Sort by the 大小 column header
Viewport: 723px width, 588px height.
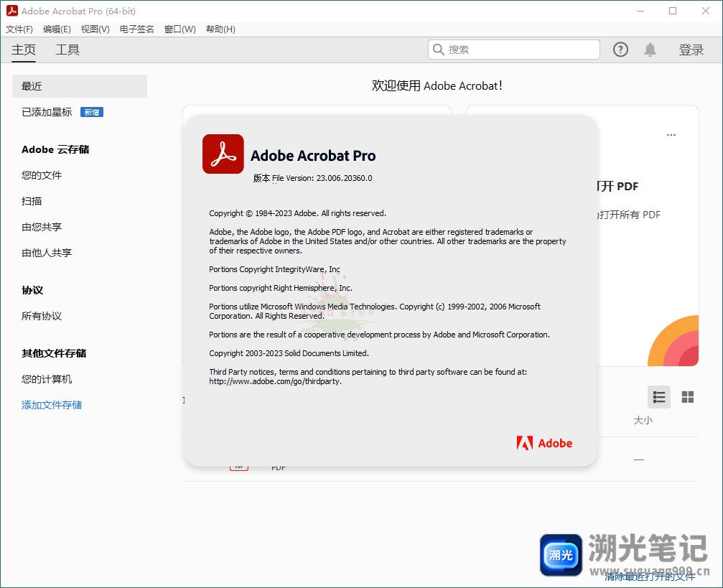(x=643, y=420)
